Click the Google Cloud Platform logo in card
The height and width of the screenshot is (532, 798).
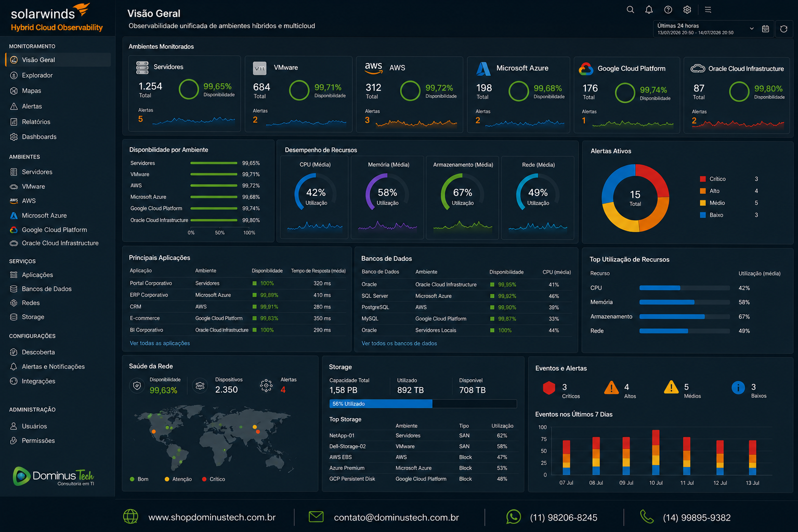pyautogui.click(x=586, y=69)
